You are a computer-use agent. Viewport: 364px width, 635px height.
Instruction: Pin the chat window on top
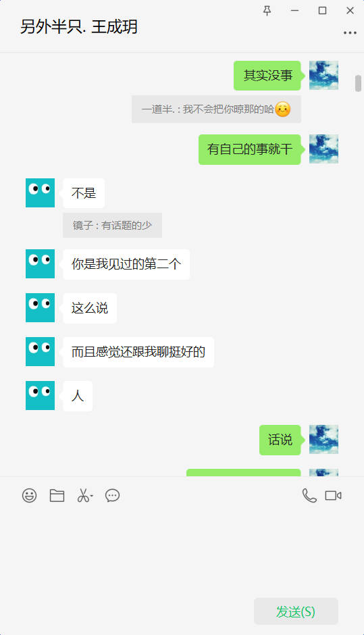click(267, 11)
